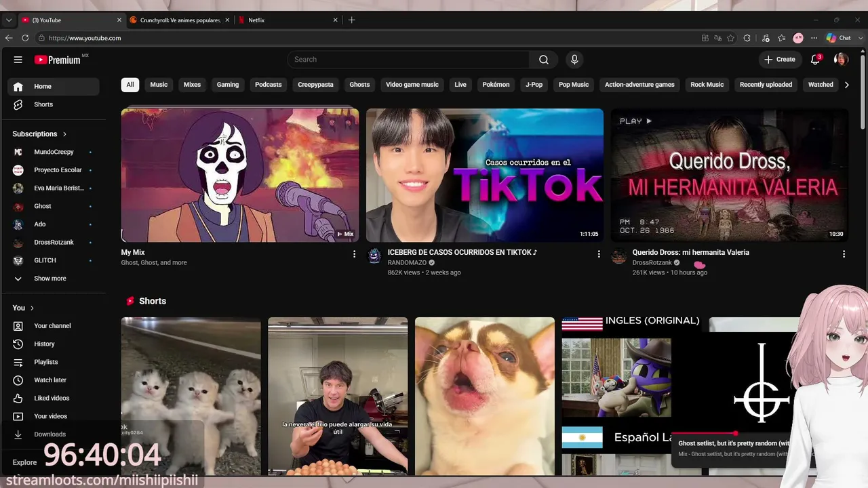The width and height of the screenshot is (868, 488).
Task: Open the Ado subscription channel
Action: tap(54, 224)
